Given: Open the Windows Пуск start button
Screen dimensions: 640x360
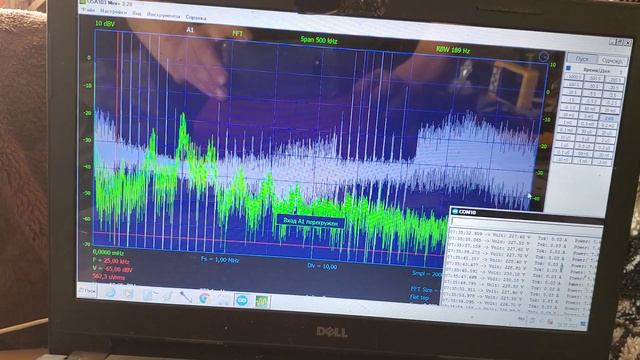Looking at the screenshot, I should tap(87, 291).
